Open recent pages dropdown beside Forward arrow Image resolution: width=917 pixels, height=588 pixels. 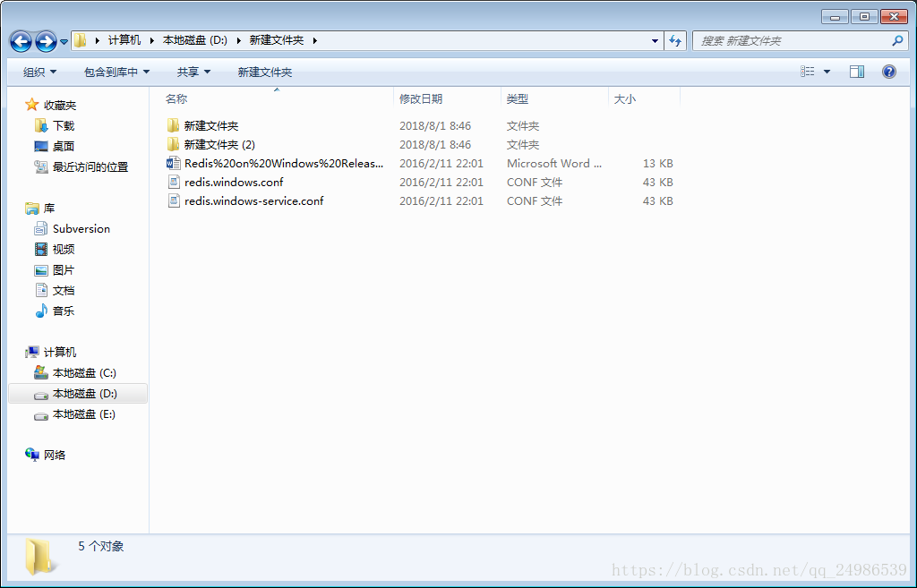point(64,41)
